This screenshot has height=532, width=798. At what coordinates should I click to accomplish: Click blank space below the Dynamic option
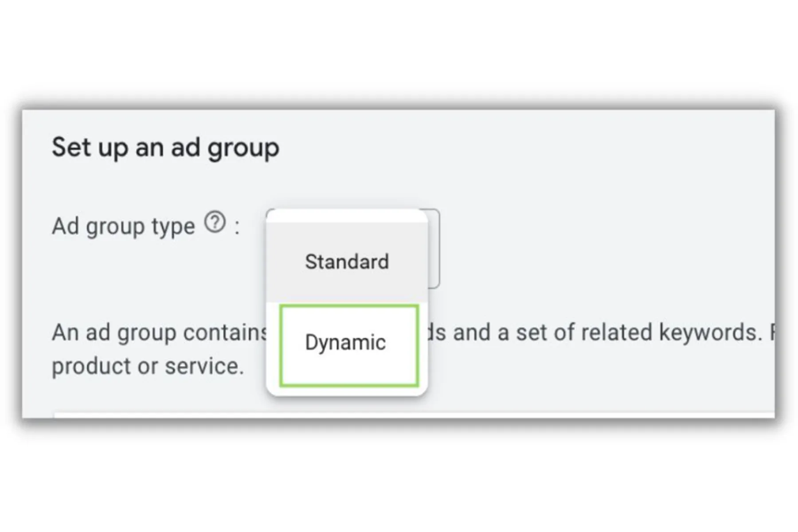tap(347, 391)
